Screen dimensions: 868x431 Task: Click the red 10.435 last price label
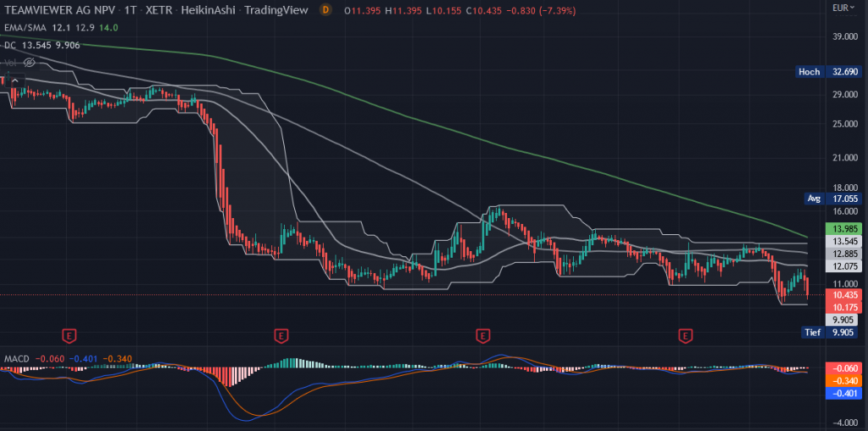coord(844,294)
